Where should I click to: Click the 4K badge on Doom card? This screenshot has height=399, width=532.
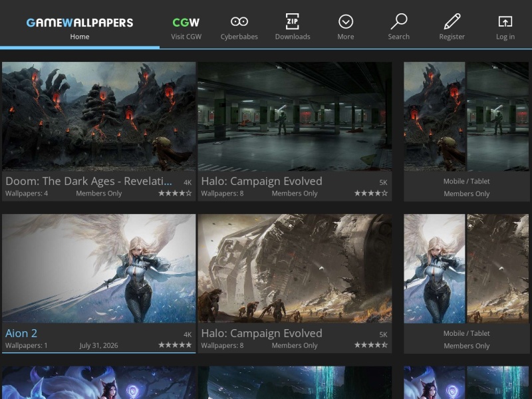188,182
